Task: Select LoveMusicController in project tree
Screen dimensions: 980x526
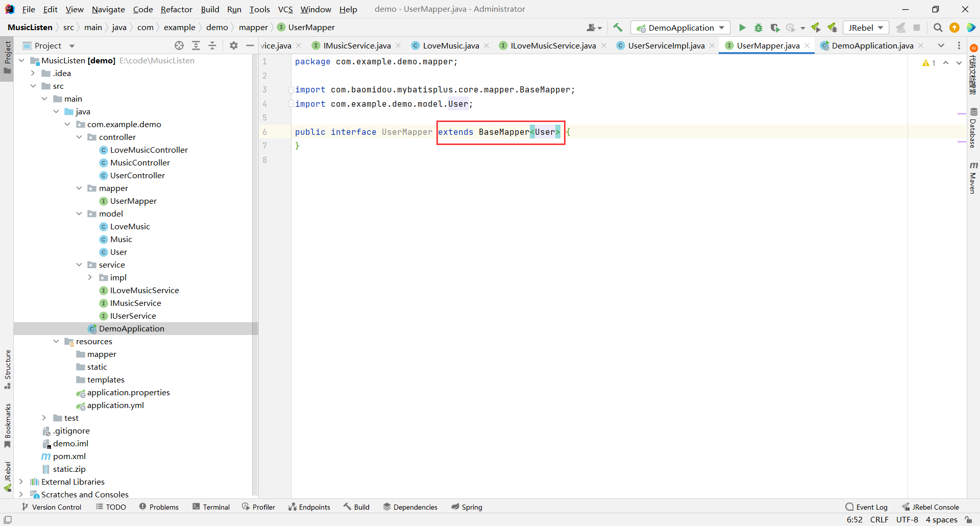Action: coord(143,150)
